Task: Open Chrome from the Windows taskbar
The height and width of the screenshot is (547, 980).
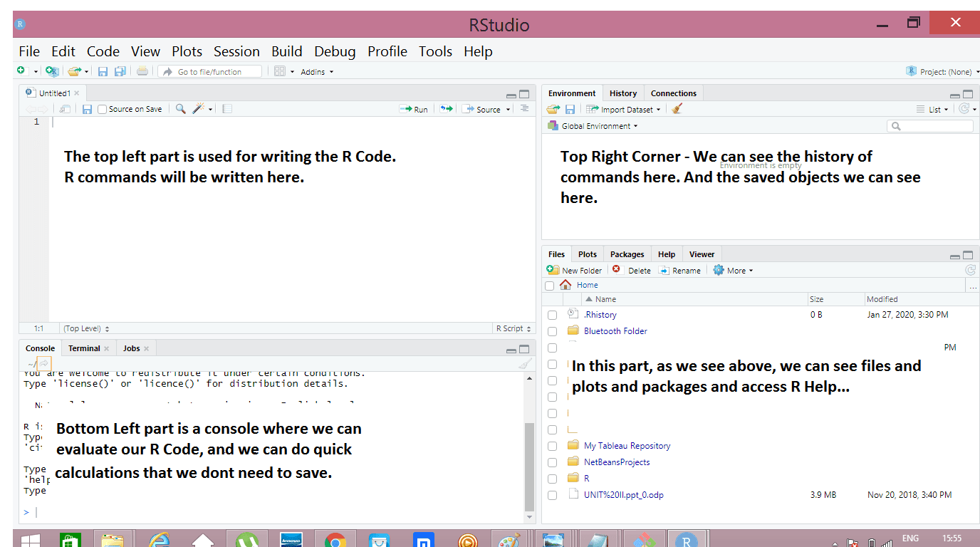Action: coord(335,541)
